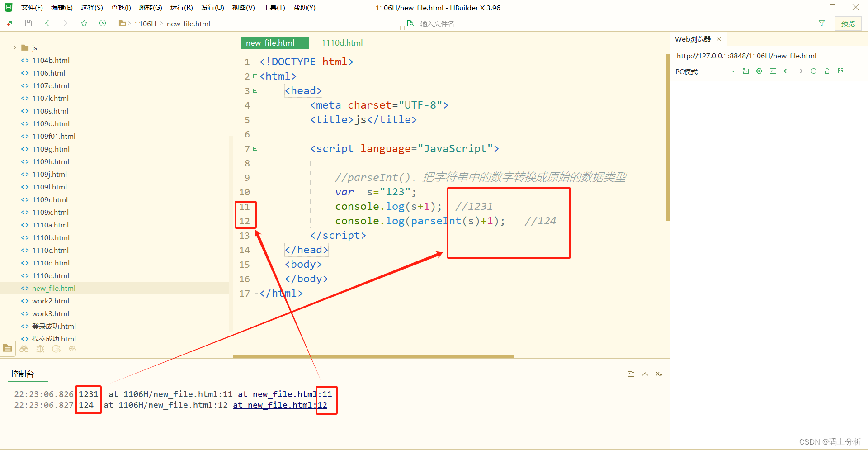The width and height of the screenshot is (868, 450).
Task: Open 1107k.html in the file tree
Action: coord(50,98)
